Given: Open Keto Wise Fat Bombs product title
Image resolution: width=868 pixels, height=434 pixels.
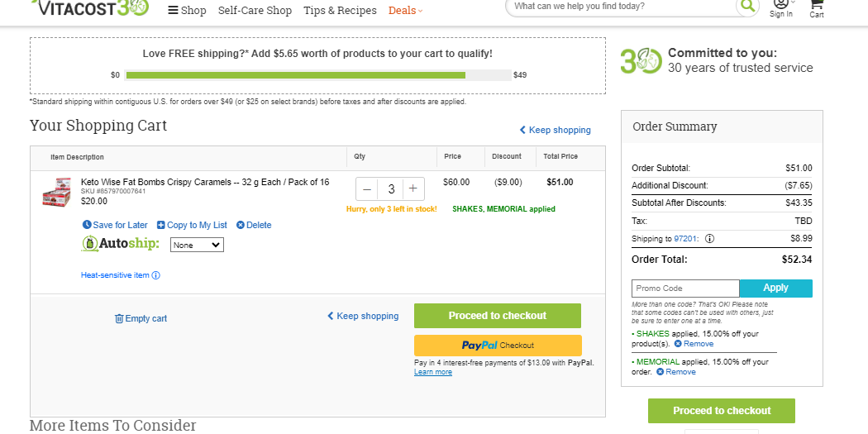Looking at the screenshot, I should point(205,182).
